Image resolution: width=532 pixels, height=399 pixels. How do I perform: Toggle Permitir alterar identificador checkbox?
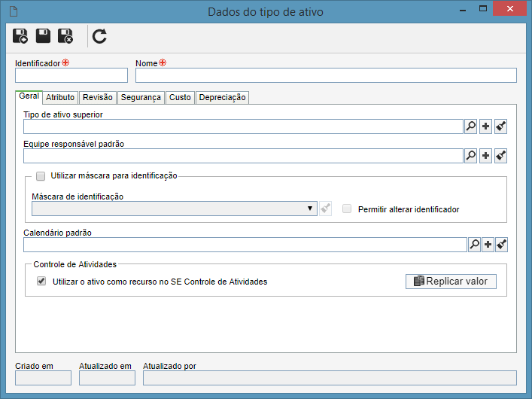pyautogui.click(x=347, y=209)
